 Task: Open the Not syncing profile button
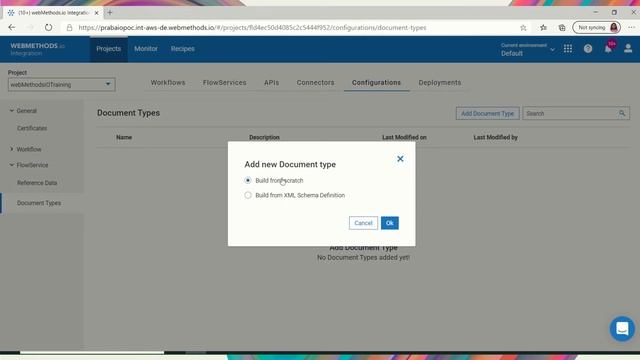[596, 27]
